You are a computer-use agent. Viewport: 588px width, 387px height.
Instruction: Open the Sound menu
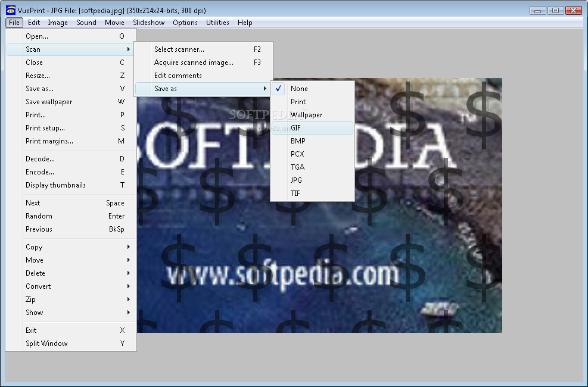click(x=86, y=23)
